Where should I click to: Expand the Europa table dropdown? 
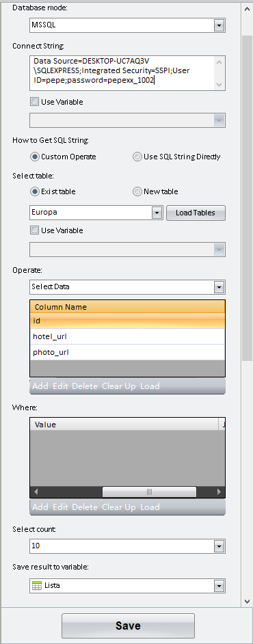157,213
